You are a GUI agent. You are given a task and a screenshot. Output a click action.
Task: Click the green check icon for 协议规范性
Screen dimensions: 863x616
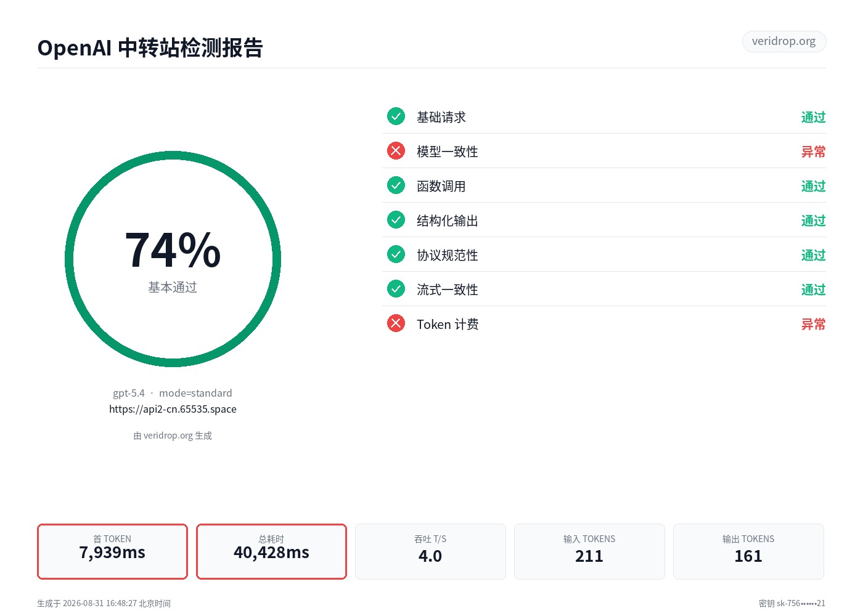[396, 254]
